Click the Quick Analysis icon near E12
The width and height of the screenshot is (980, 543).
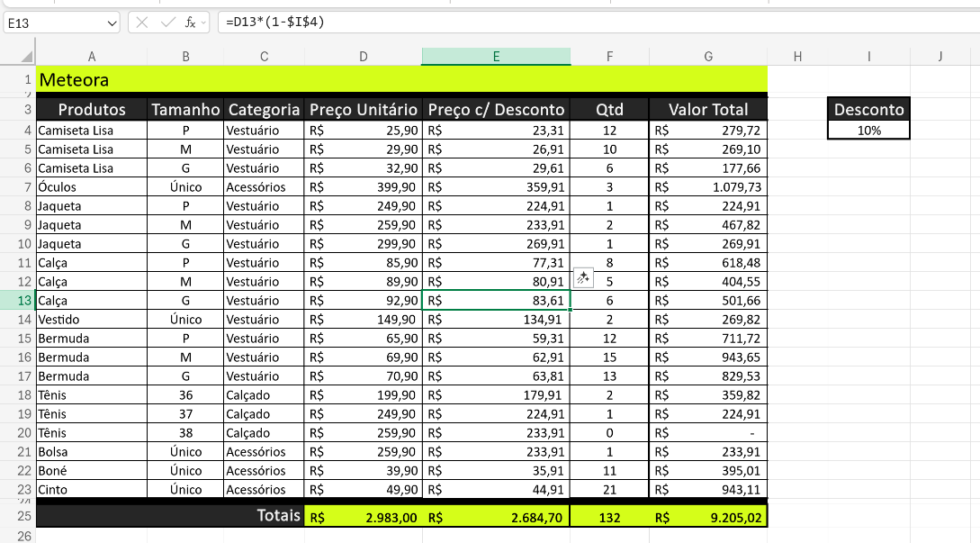[x=583, y=277]
